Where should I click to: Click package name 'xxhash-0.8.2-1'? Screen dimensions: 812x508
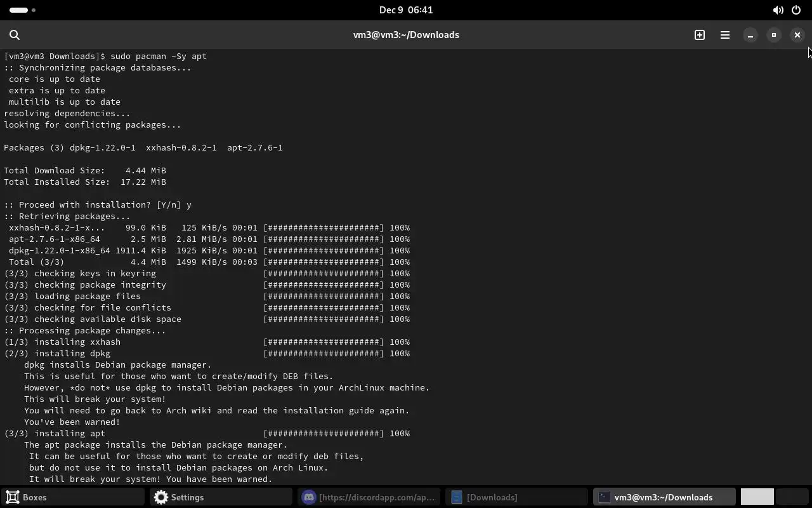pyautogui.click(x=181, y=147)
